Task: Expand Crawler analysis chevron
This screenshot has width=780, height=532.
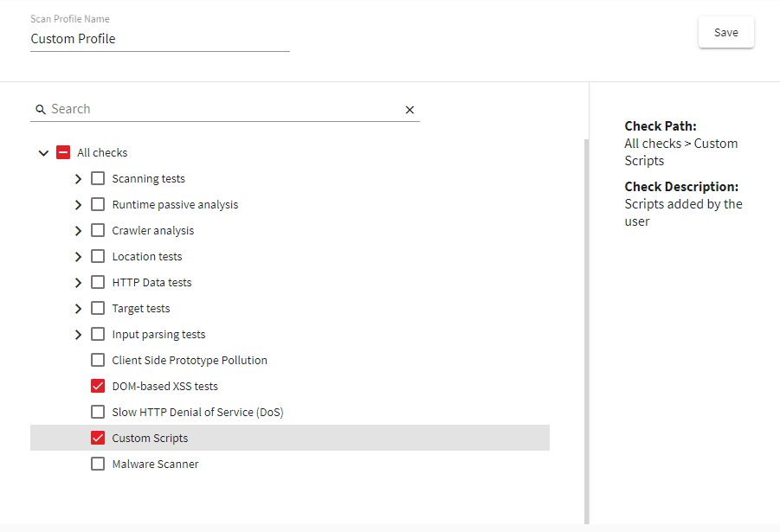Action: click(x=79, y=231)
